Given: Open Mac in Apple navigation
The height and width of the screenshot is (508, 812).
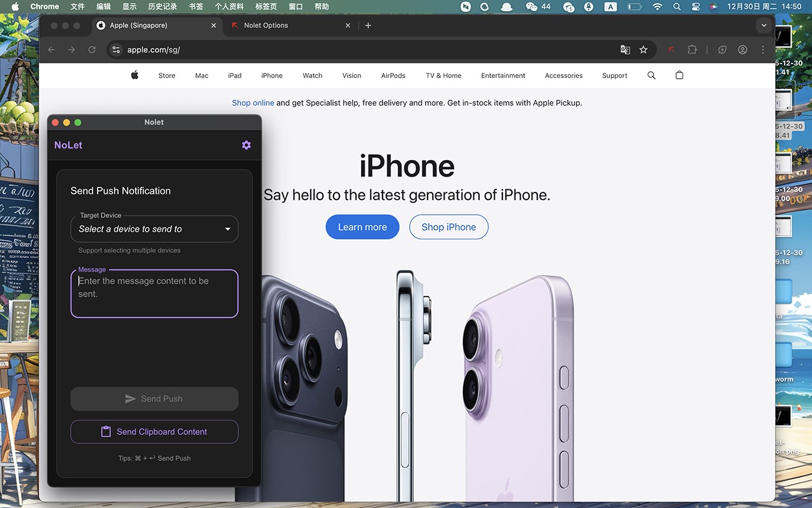Looking at the screenshot, I should [x=202, y=76].
